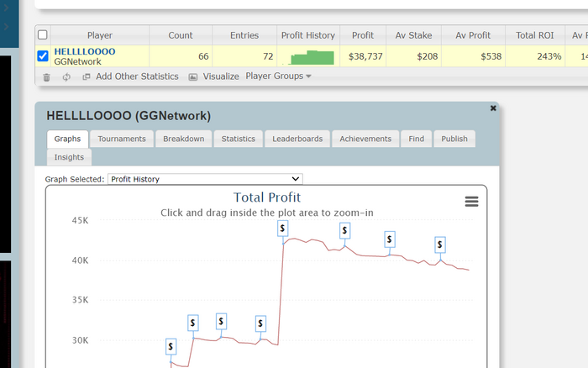Close the HELLLLOOOO player panel

(493, 108)
